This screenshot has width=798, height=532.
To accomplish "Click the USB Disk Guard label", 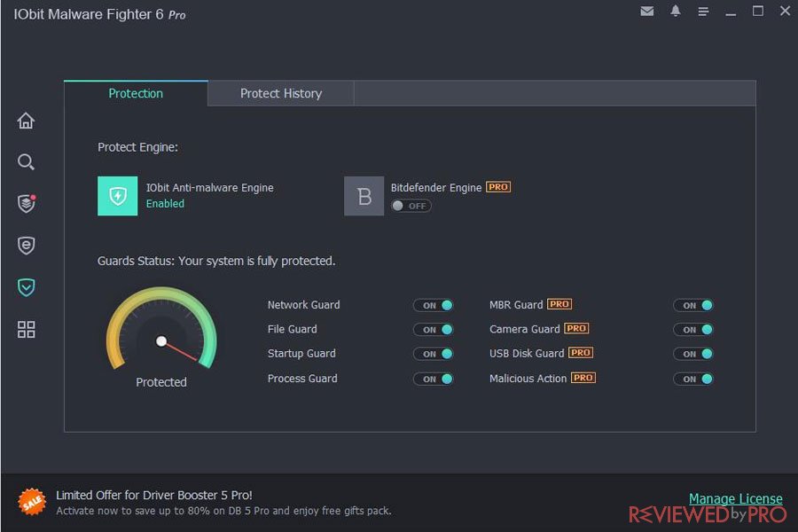I will pos(527,353).
